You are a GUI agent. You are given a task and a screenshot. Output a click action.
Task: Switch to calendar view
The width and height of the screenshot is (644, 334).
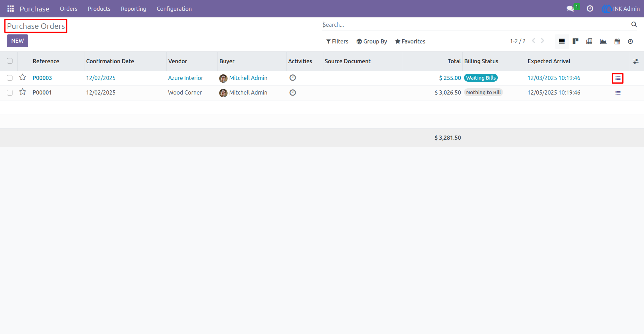pyautogui.click(x=617, y=41)
